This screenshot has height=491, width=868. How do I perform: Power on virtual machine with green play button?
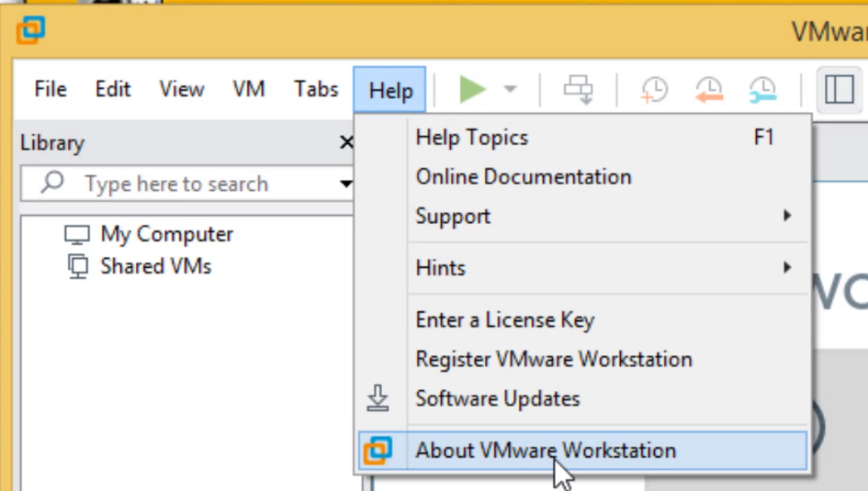[x=472, y=90]
